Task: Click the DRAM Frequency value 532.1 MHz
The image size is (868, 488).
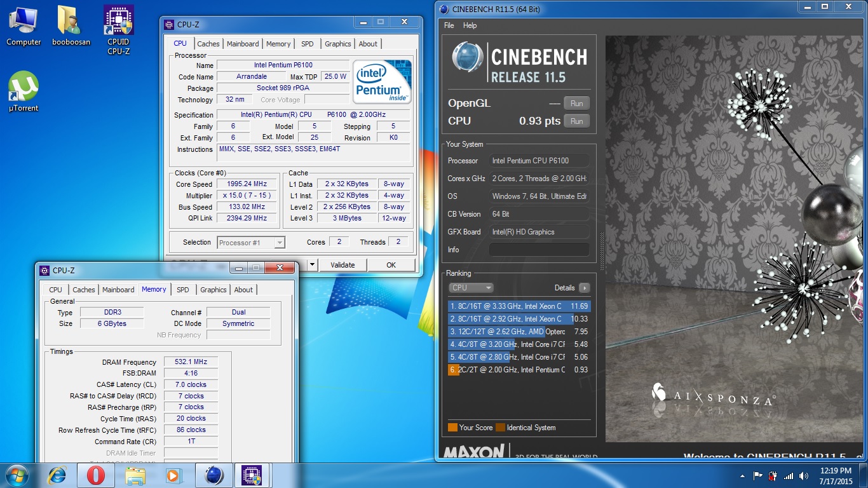Action: [x=191, y=362]
